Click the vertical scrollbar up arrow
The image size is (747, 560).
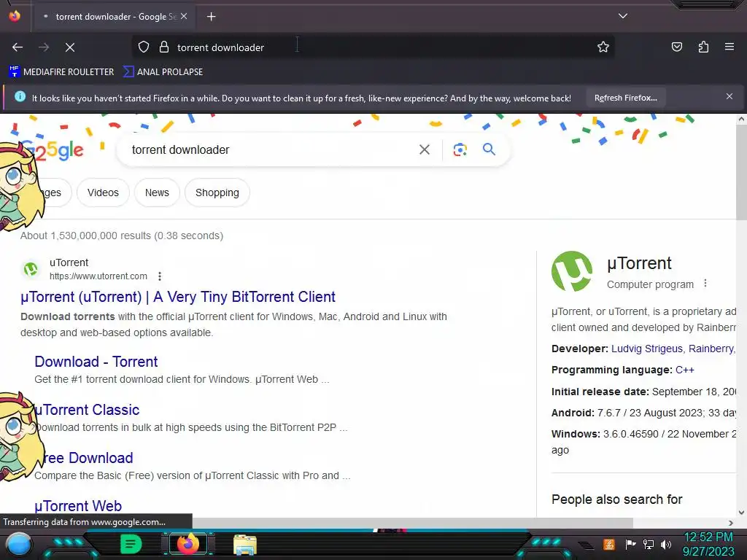pyautogui.click(x=741, y=120)
